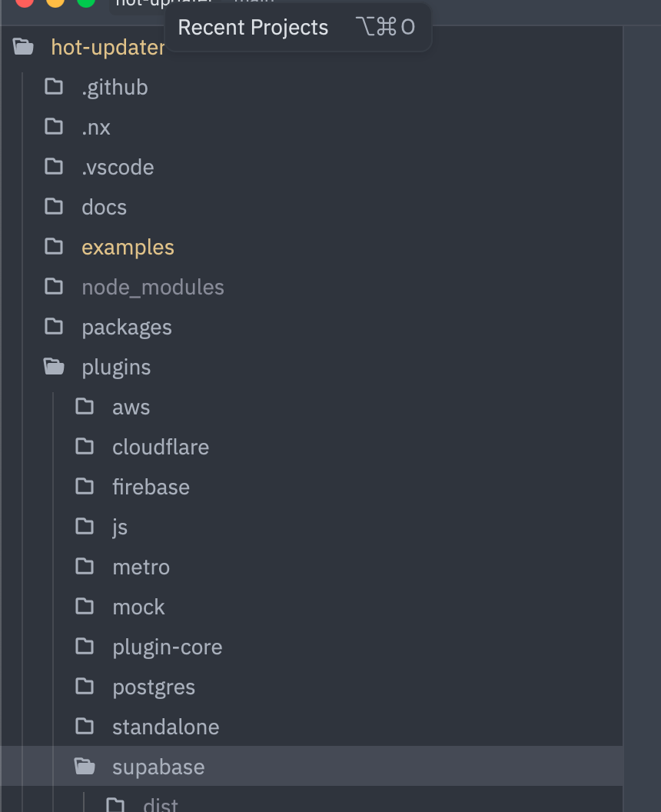
Task: Click the open hot-updater root folder icon
Action: click(x=24, y=47)
